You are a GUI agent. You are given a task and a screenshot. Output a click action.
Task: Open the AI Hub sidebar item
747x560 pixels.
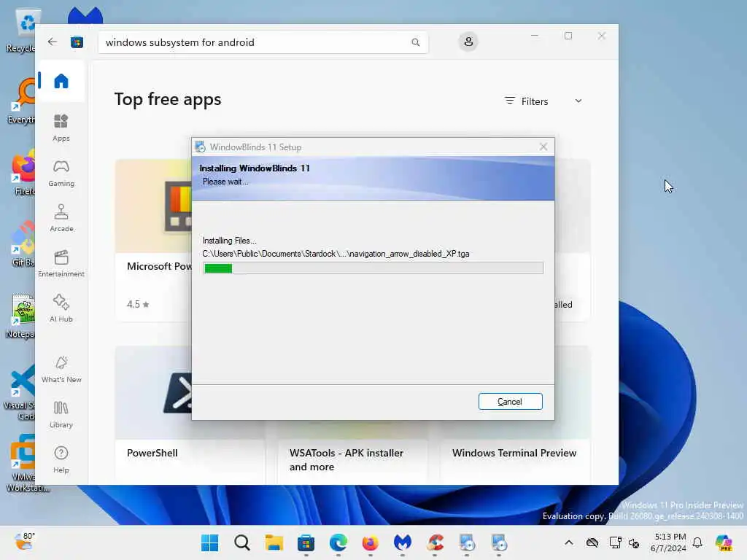(x=61, y=308)
